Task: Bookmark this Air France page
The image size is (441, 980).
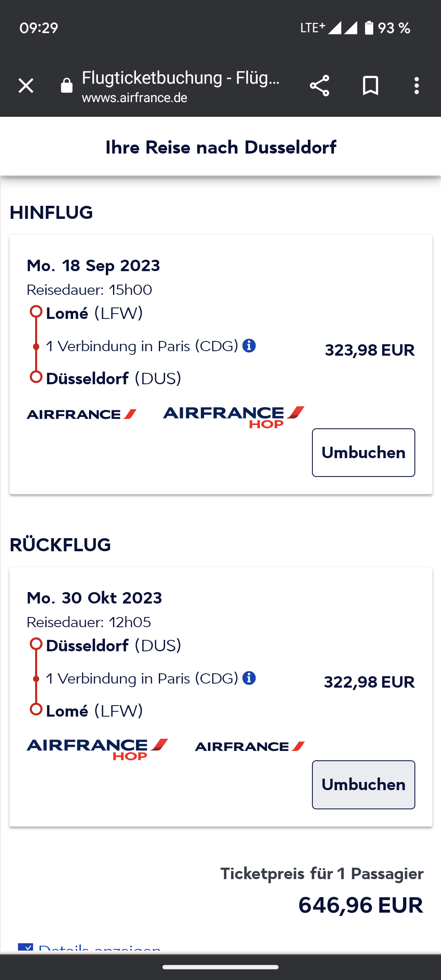Action: (370, 86)
